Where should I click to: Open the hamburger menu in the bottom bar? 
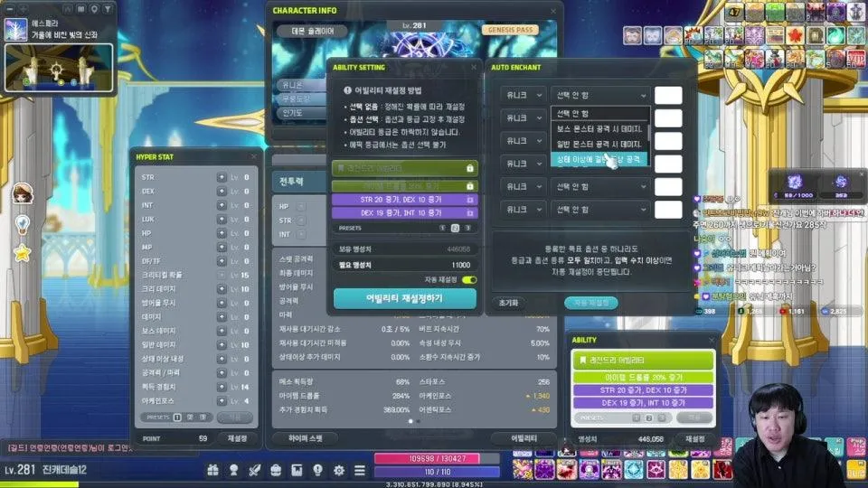click(360, 470)
